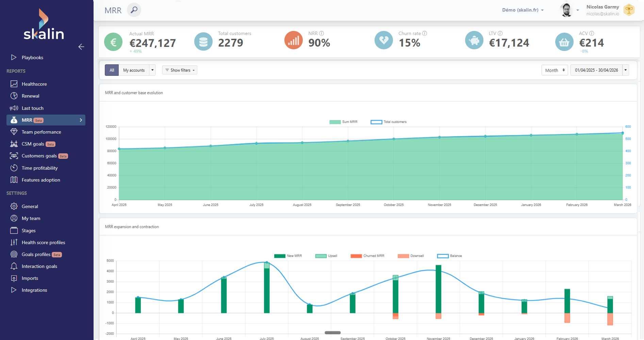The image size is (644, 340).
Task: Click the LTV info icon
Action: [500, 33]
